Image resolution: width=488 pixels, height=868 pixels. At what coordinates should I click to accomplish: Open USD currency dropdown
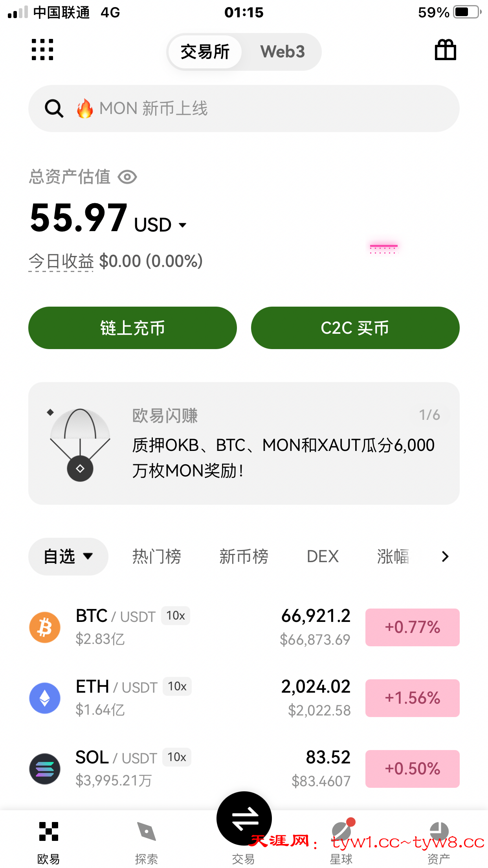pyautogui.click(x=182, y=225)
